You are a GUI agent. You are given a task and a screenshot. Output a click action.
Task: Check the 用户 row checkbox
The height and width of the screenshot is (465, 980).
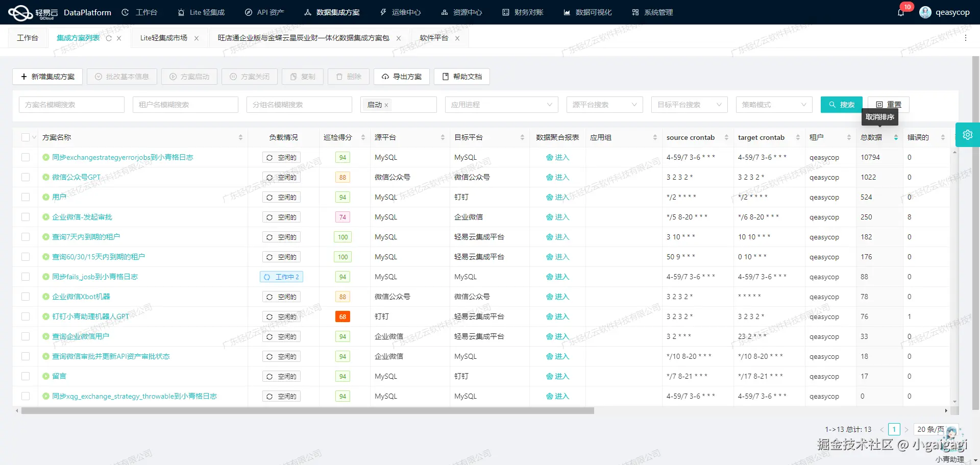click(x=26, y=197)
